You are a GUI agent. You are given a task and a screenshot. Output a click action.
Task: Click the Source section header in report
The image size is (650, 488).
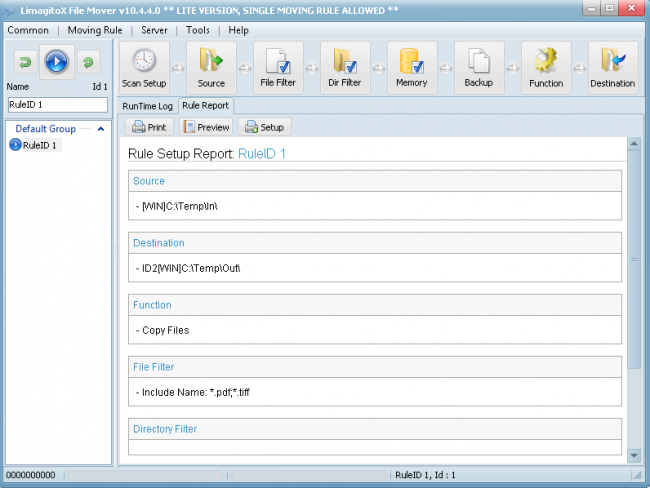point(375,181)
